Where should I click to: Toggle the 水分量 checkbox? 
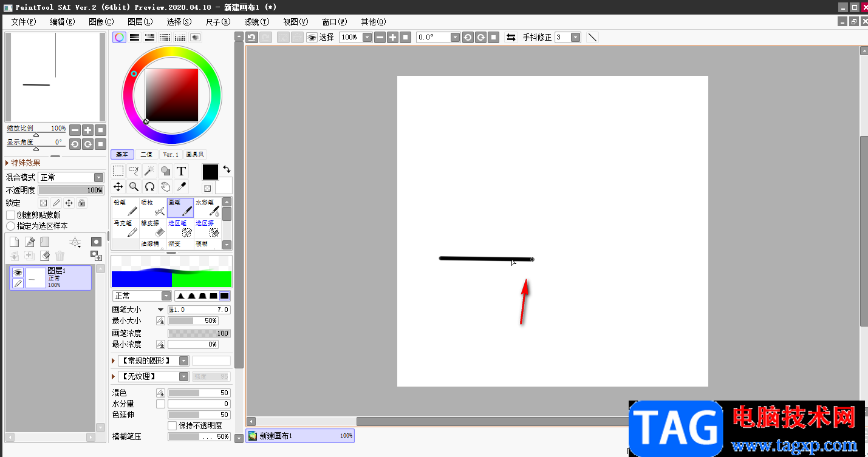[x=160, y=404]
